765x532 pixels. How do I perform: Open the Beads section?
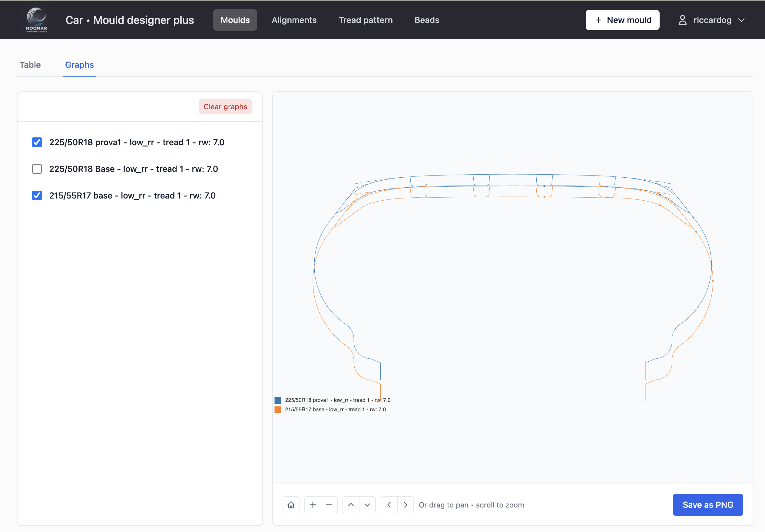[x=427, y=20]
